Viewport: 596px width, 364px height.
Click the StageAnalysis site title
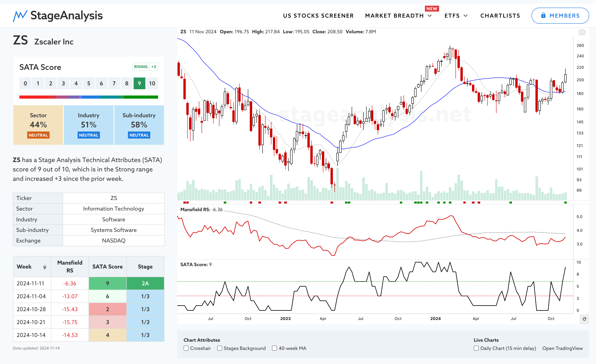tap(67, 15)
